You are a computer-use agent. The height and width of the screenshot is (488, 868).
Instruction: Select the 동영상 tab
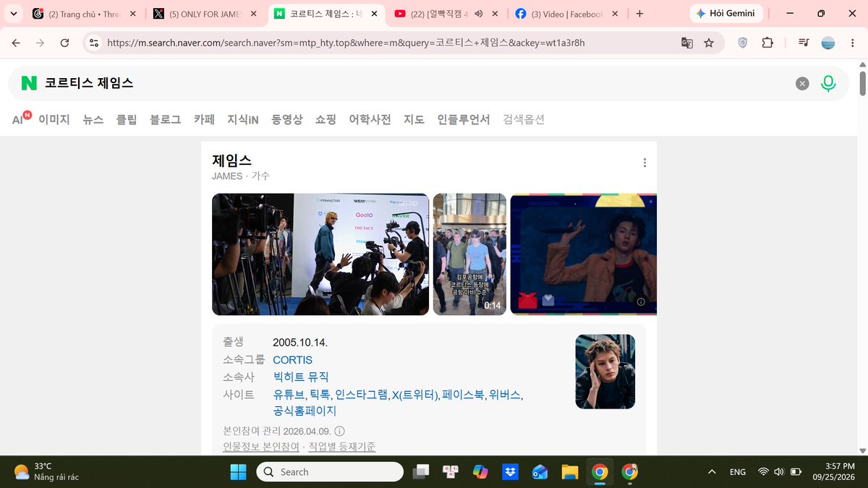287,119
